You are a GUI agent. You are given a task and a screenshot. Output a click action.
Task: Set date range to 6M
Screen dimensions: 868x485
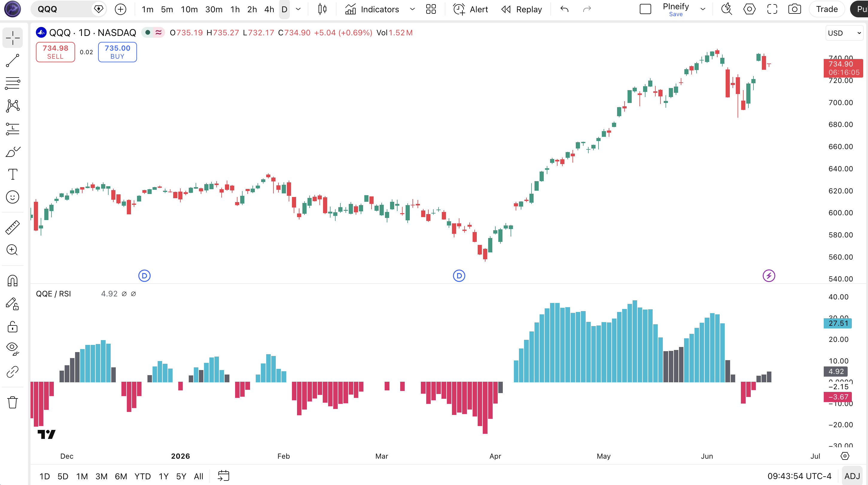point(121,476)
